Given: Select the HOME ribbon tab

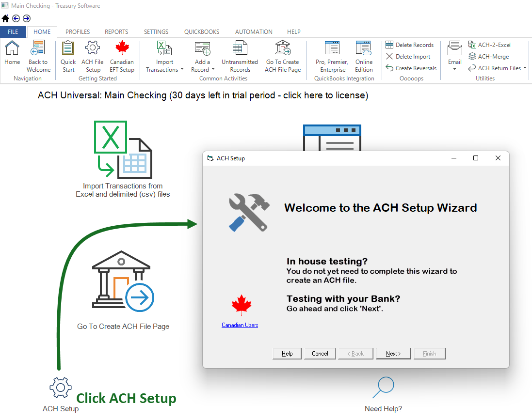Looking at the screenshot, I should [x=42, y=32].
